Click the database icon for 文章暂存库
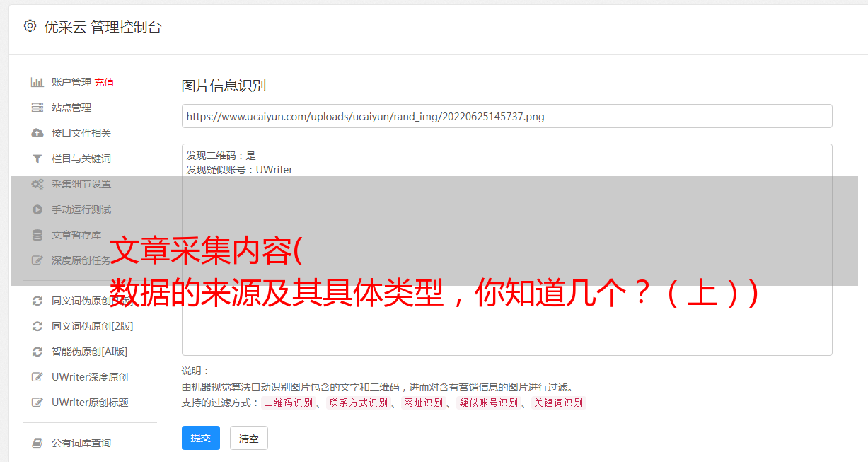Screen dimensions: 868x462 (37, 235)
